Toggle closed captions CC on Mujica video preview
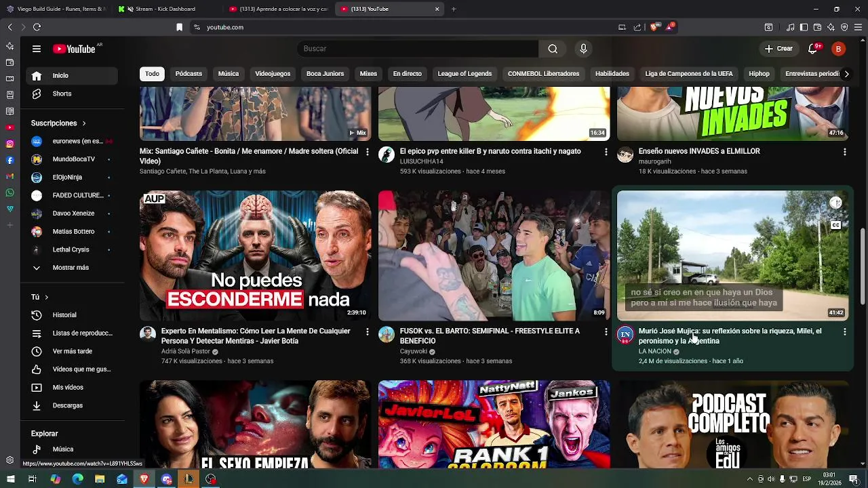The image size is (868, 488). (x=835, y=225)
